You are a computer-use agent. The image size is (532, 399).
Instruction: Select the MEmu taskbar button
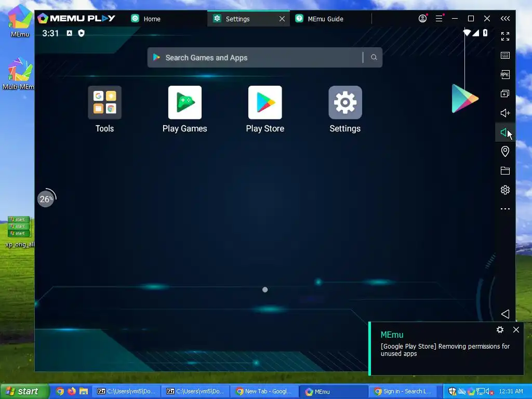pos(334,392)
